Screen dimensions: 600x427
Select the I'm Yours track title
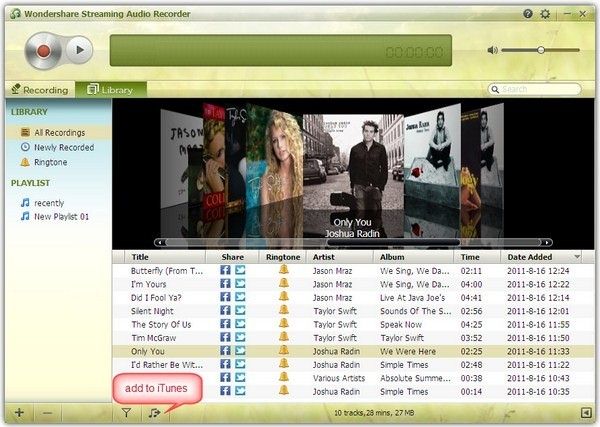pos(148,284)
